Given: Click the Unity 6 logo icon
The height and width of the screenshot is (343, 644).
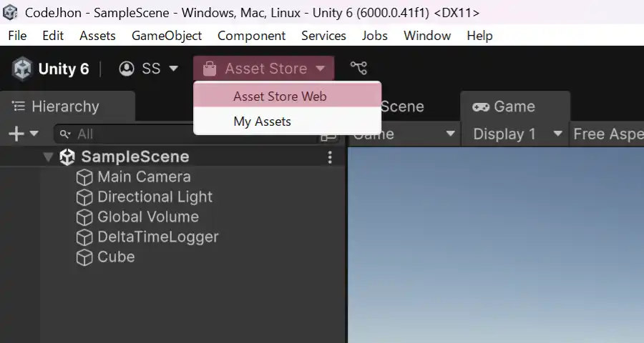Looking at the screenshot, I should click(23, 69).
